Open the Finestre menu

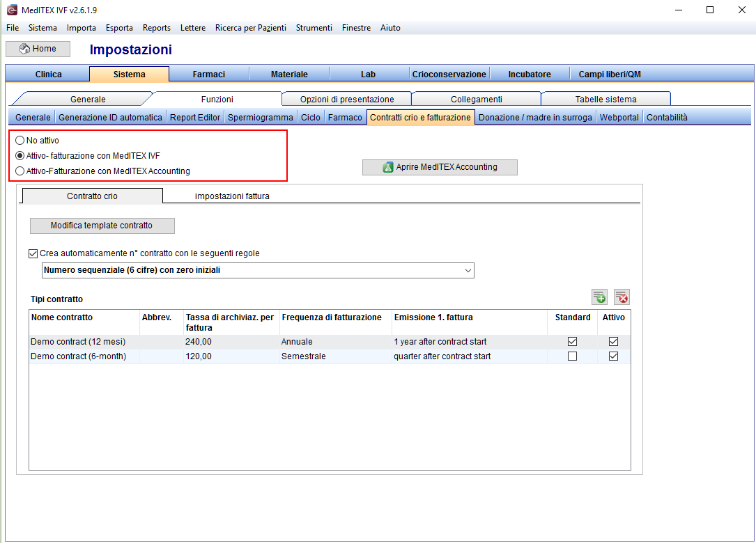coord(356,28)
